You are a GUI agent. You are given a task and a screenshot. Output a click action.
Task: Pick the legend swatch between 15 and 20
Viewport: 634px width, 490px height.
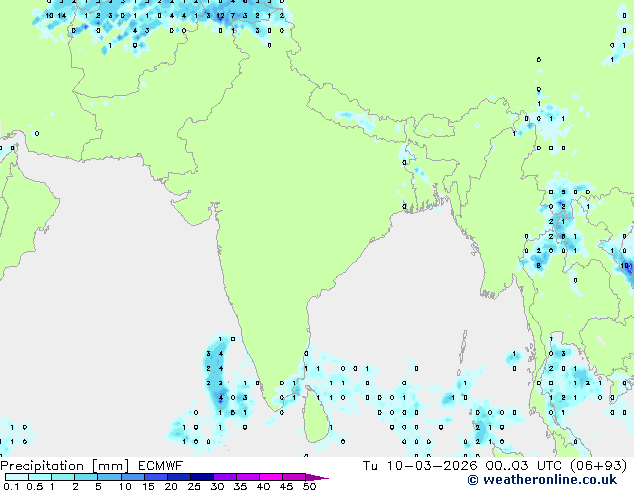tap(155, 477)
